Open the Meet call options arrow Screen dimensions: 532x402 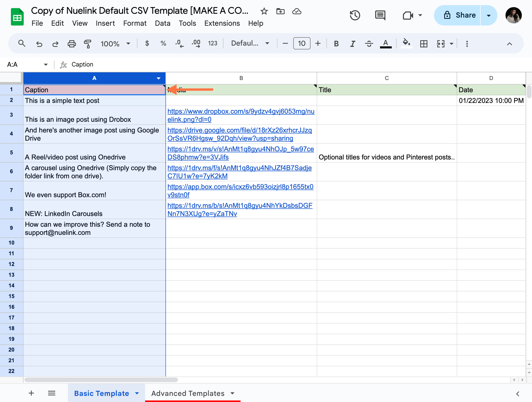420,15
